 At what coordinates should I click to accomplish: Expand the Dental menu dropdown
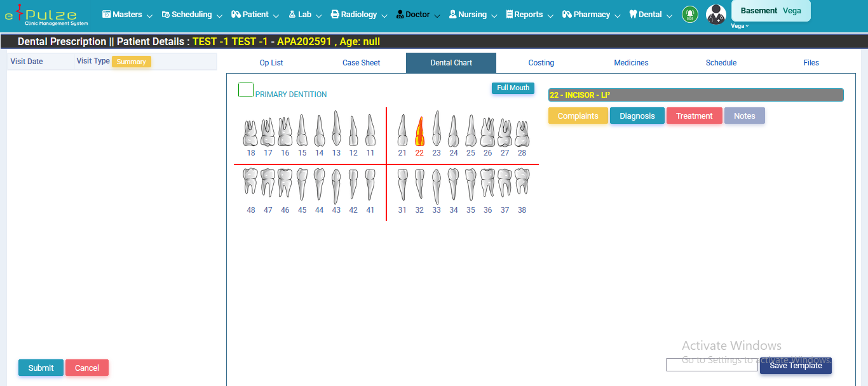(x=651, y=15)
